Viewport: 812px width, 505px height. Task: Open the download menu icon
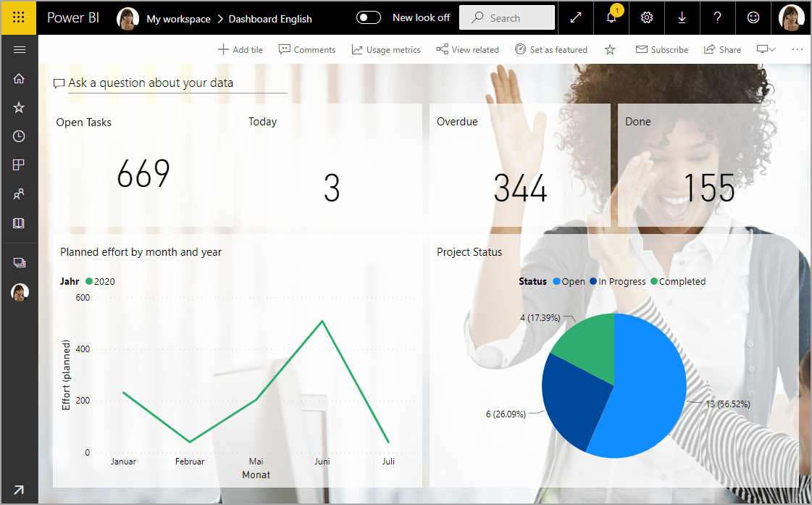tap(682, 17)
